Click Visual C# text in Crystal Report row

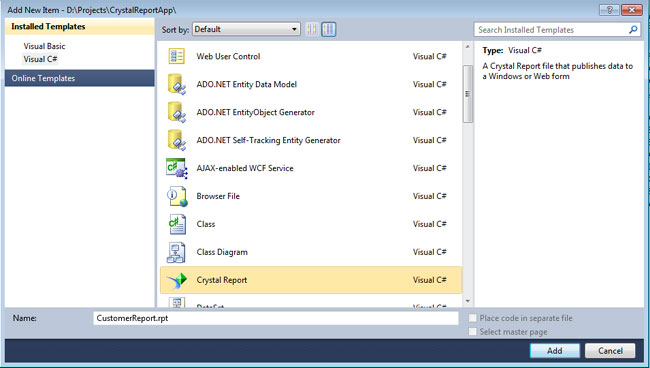(429, 280)
